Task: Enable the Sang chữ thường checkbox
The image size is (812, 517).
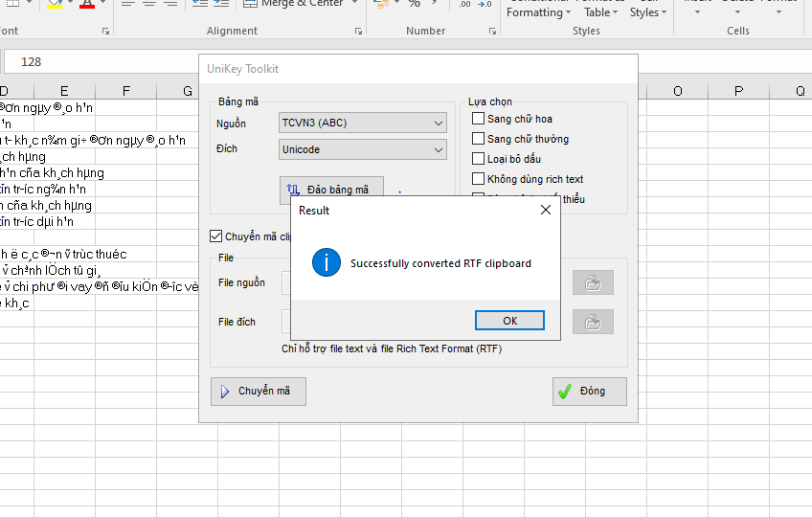Action: tap(479, 139)
